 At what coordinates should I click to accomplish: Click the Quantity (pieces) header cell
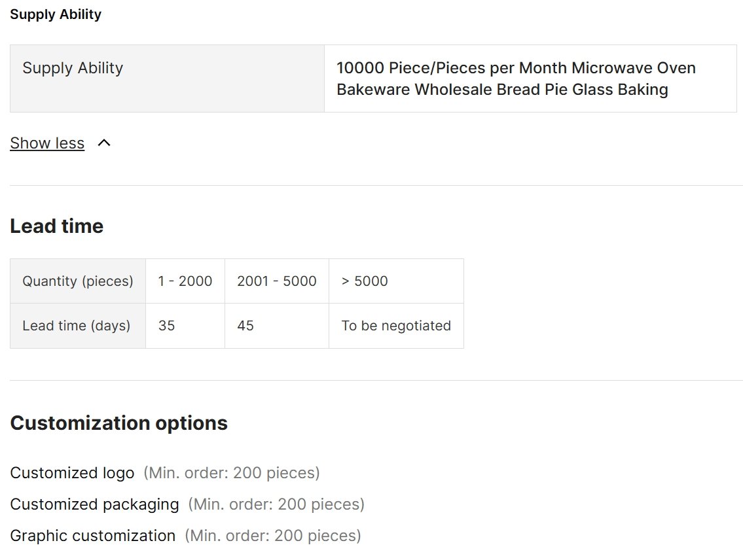click(78, 281)
